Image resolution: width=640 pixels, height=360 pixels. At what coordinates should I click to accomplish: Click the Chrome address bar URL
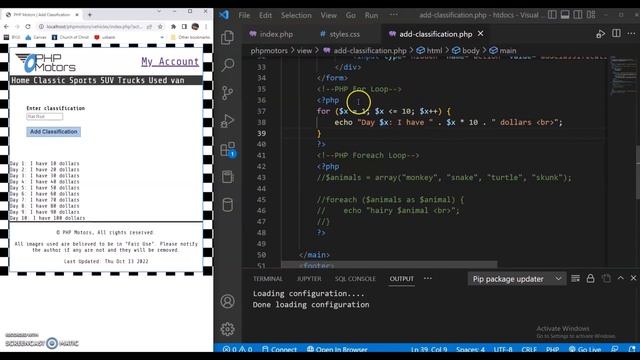coord(94,27)
